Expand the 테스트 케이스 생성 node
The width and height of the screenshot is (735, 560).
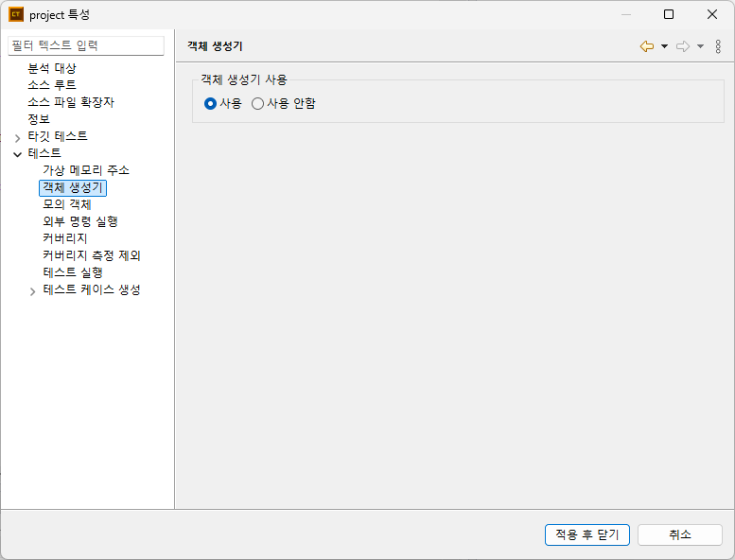pos(32,291)
